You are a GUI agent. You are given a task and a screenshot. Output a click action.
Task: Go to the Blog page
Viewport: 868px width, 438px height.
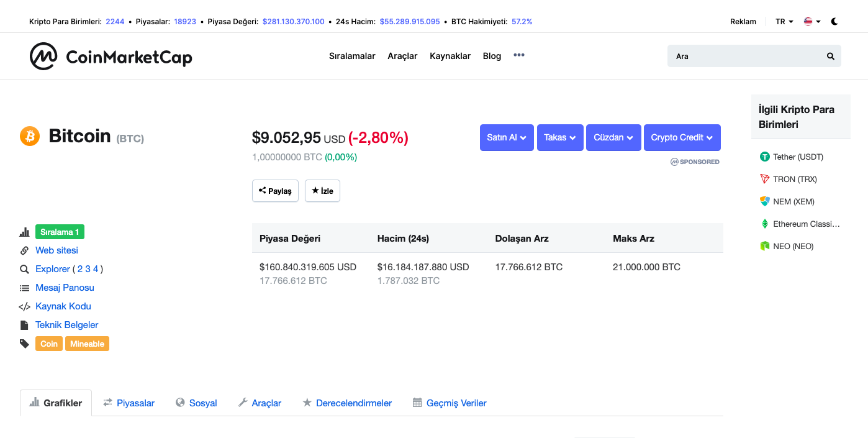[x=492, y=56]
